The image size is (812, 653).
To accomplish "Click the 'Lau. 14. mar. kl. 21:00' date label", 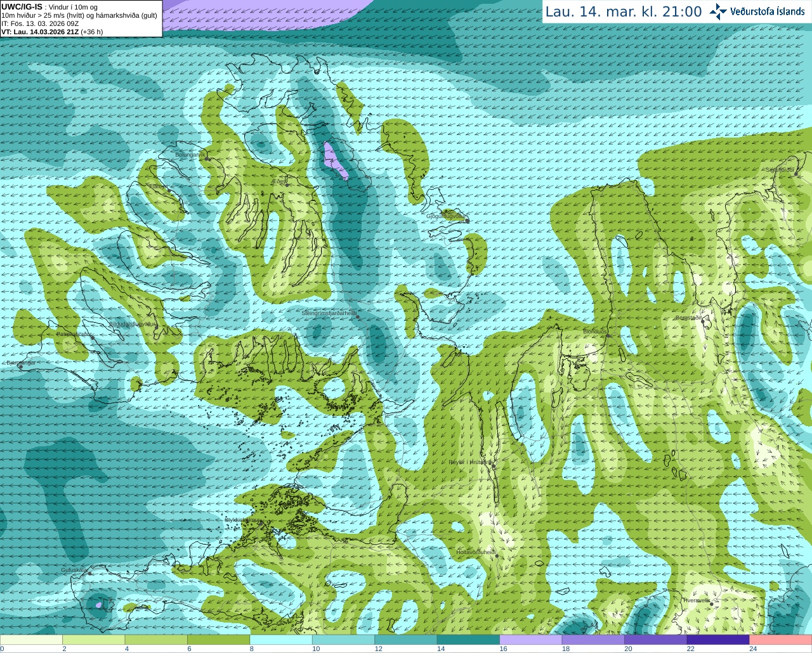I will (624, 11).
